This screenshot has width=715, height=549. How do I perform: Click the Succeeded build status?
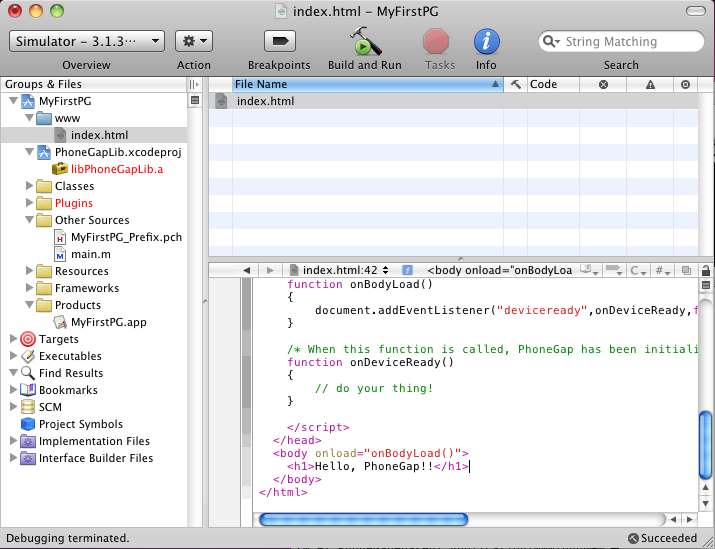coord(663,538)
